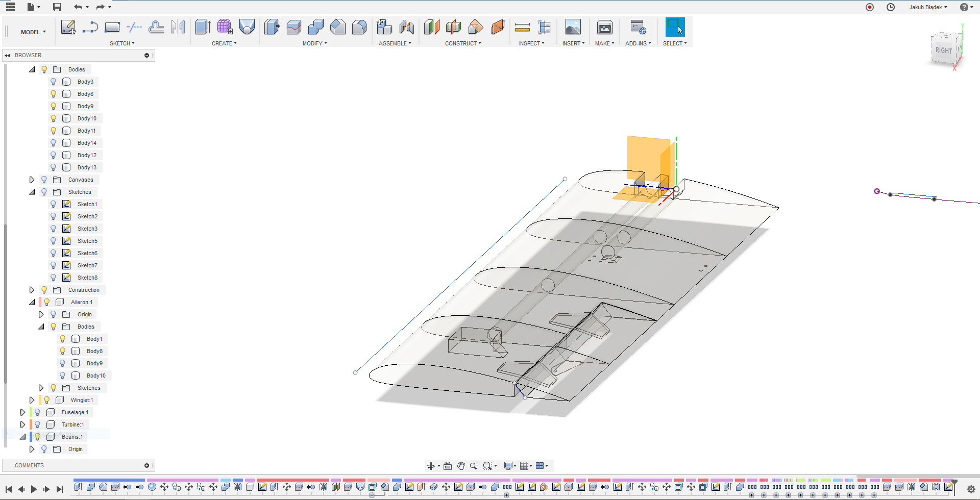
Task: Toggle visibility of Body3
Action: point(53,82)
